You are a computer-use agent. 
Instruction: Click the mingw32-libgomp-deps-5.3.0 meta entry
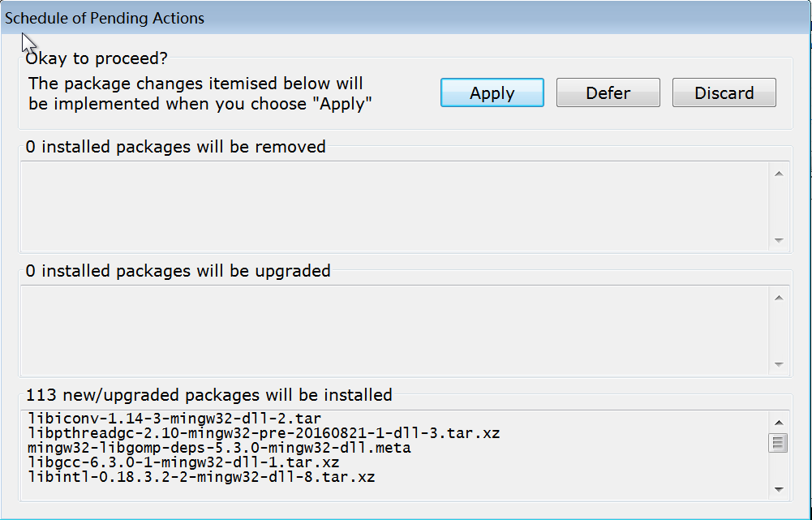pos(219,448)
